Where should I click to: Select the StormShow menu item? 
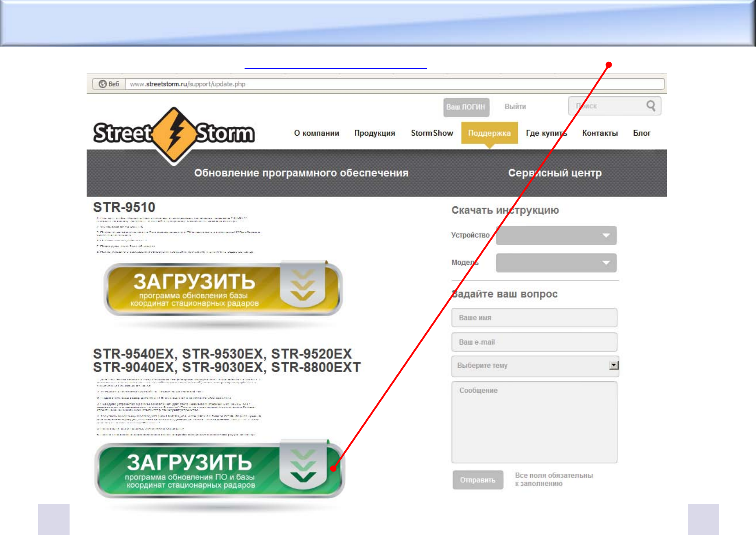(432, 133)
